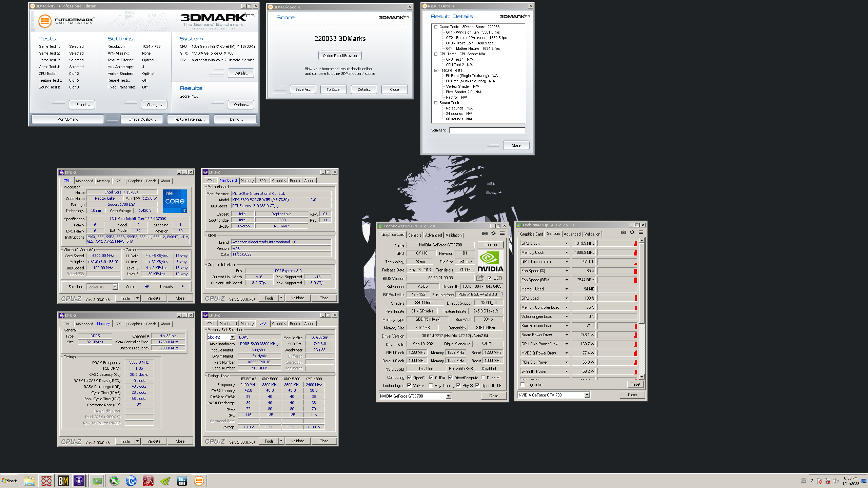Click the volume speaker tray icon

(x=835, y=481)
